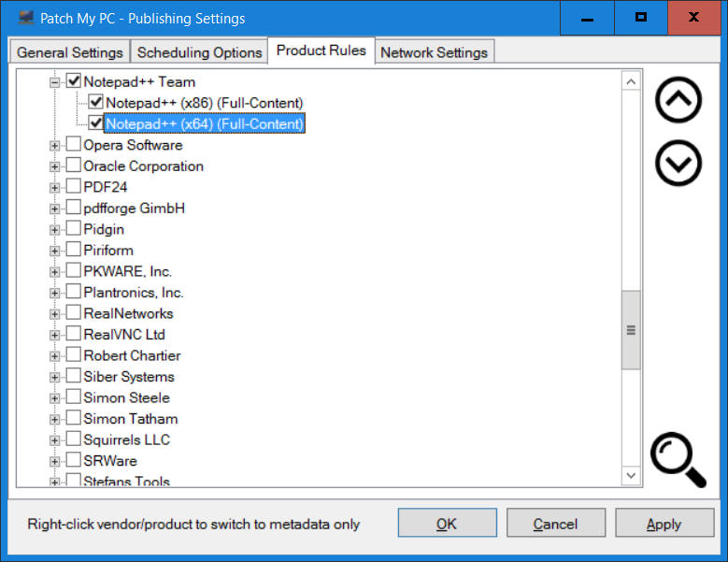Enable the Simon Tatham checkbox

[x=73, y=418]
